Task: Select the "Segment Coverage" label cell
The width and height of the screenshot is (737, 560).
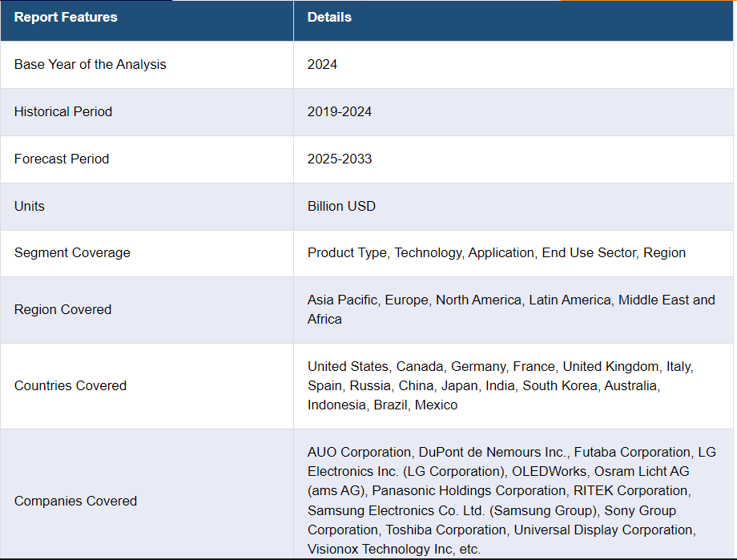Action: coord(72,252)
